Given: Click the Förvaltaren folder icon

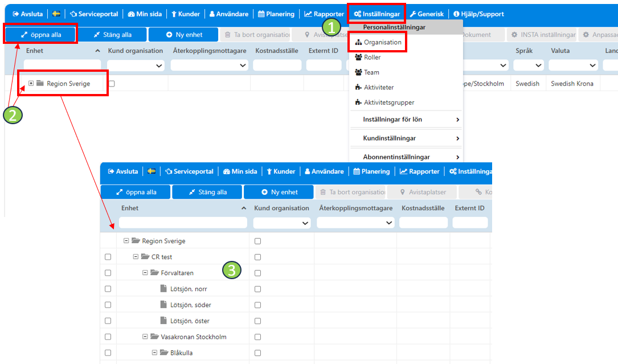Looking at the screenshot, I should coord(154,272).
